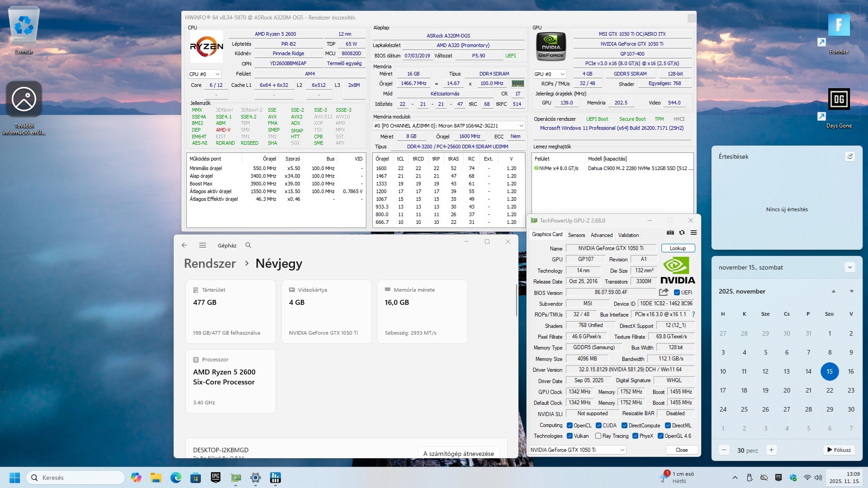The image size is (868, 488).
Task: Go back in the Settings window
Action: coord(185,245)
